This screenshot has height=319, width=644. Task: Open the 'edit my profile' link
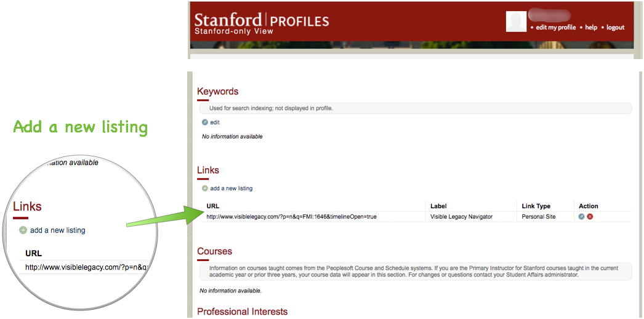(x=555, y=28)
